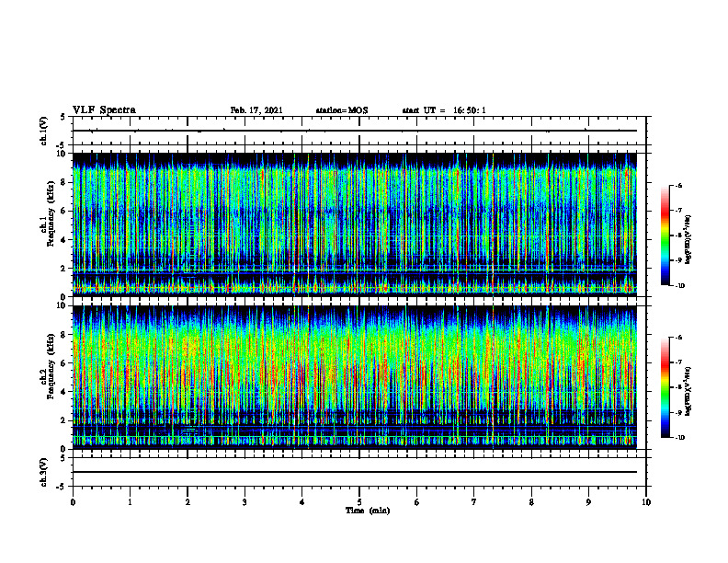The width and height of the screenshot is (728, 563).
Task: Click the '5' tick on ch.1(V) axis
Action: click(63, 117)
